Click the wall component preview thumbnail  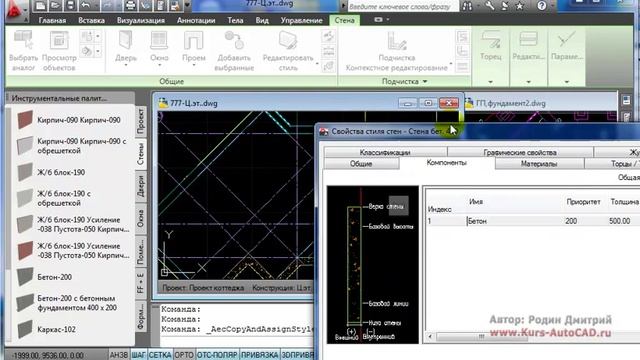pos(373,264)
